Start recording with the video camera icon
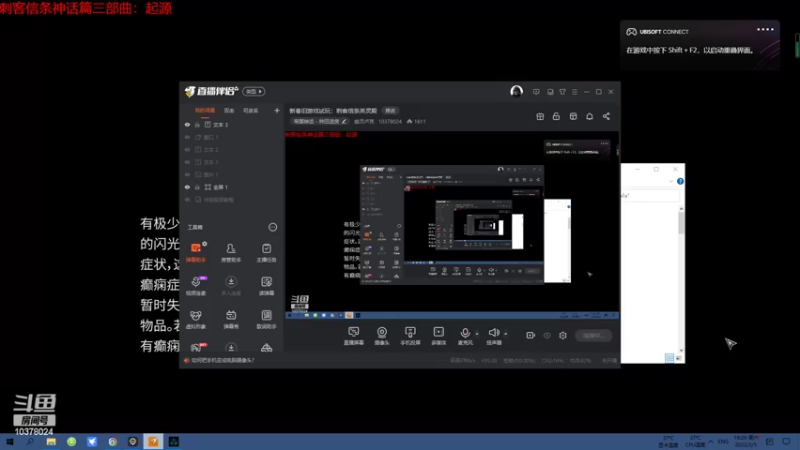Viewport: 800px width, 450px height. [x=531, y=335]
